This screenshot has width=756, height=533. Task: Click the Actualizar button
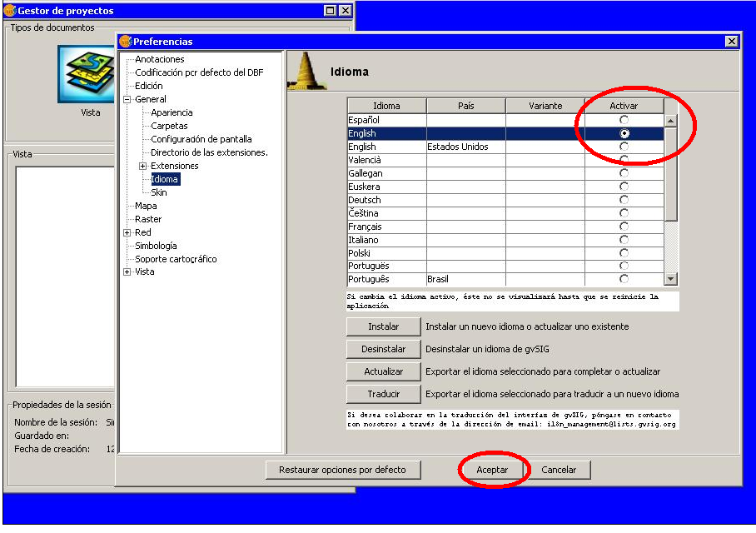click(383, 372)
